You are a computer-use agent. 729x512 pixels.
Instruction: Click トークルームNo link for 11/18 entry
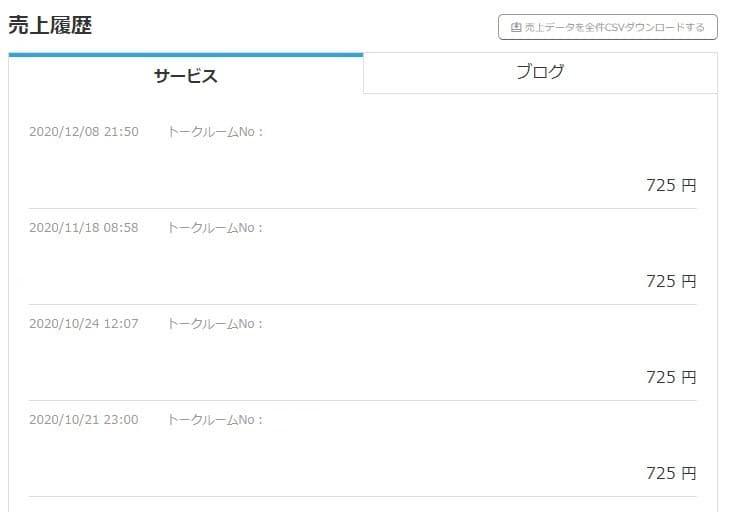[215, 228]
